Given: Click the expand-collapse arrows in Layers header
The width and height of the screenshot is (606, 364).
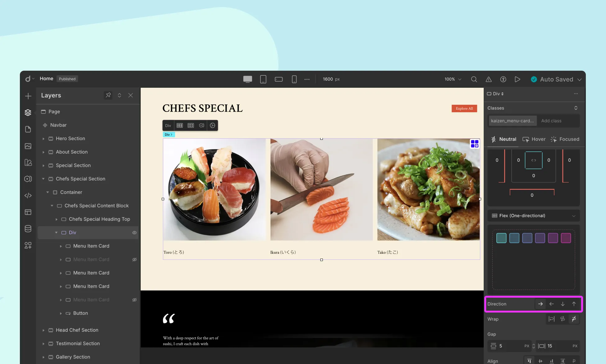Looking at the screenshot, I should click(120, 95).
